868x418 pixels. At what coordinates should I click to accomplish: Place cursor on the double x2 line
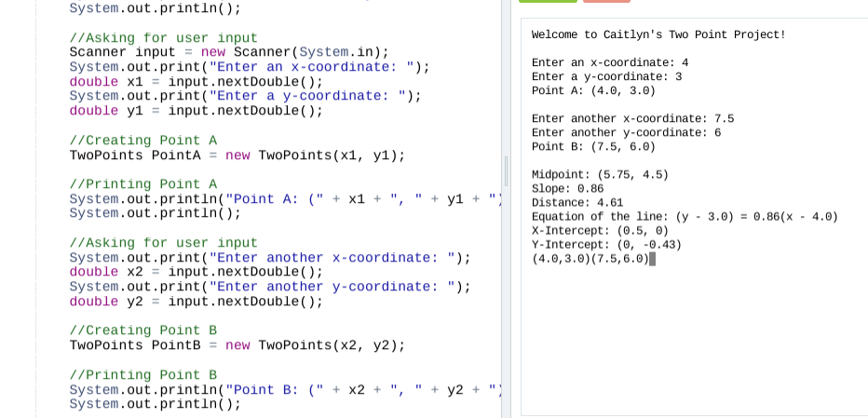196,272
